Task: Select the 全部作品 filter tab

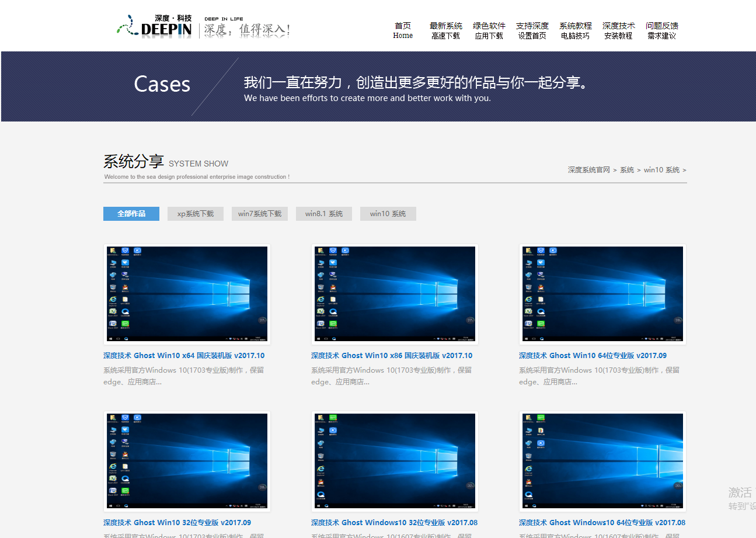Action: tap(131, 214)
